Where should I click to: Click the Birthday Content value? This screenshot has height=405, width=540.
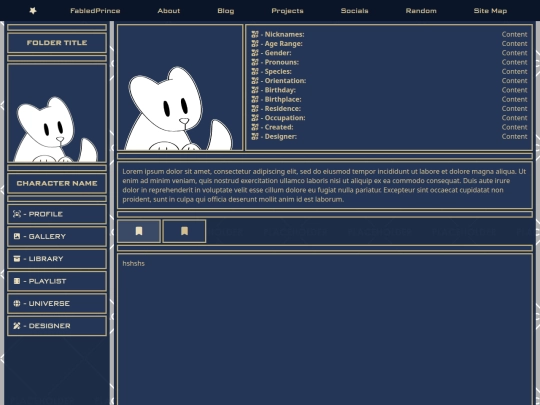click(x=514, y=90)
